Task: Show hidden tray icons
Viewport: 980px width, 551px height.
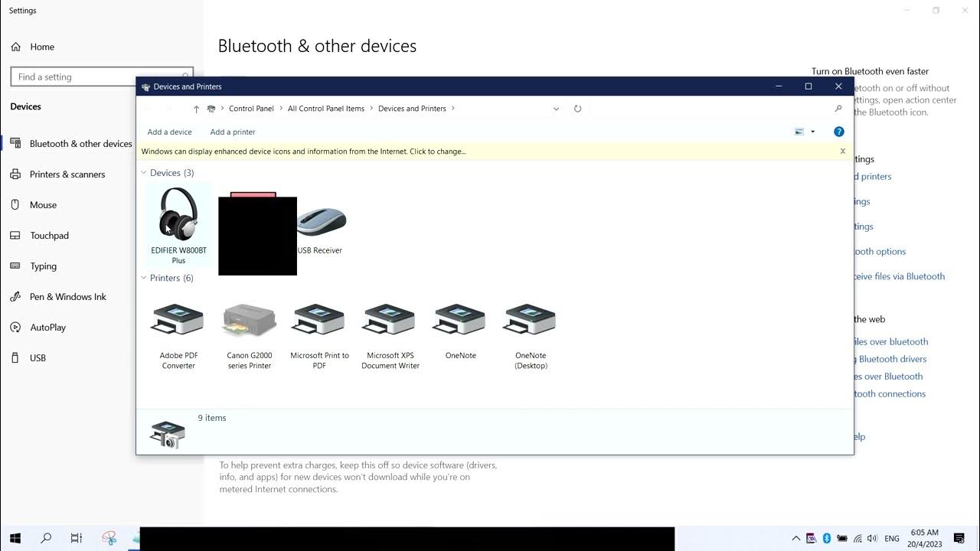Action: [795, 539]
